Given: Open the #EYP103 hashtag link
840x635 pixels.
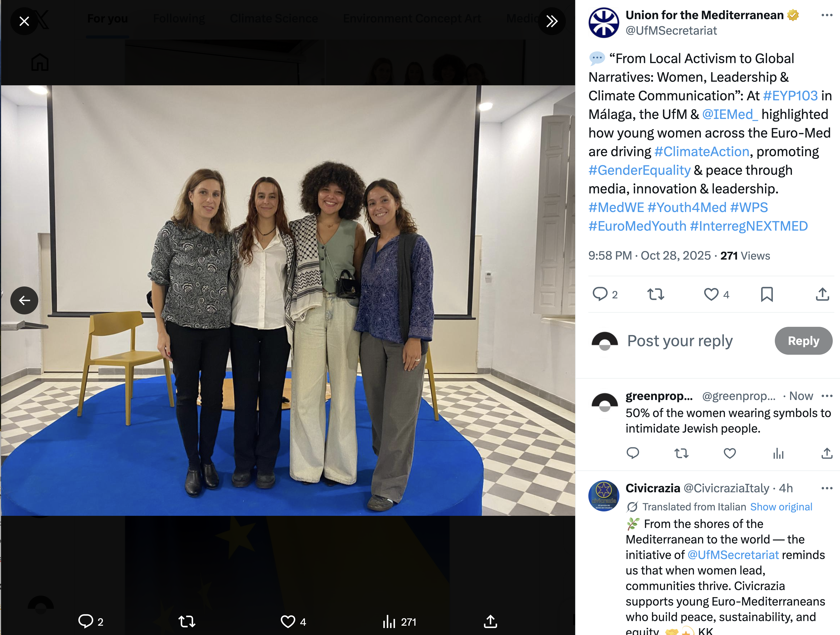Looking at the screenshot, I should (x=790, y=96).
